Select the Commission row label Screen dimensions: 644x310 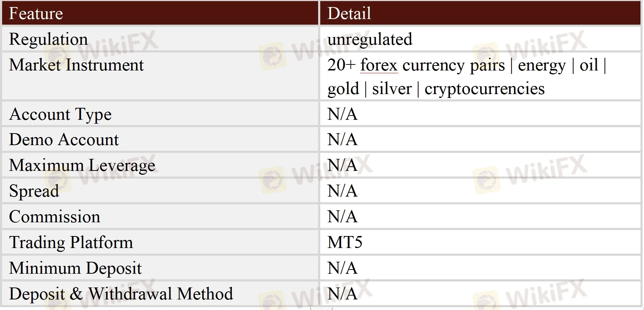pyautogui.click(x=55, y=217)
